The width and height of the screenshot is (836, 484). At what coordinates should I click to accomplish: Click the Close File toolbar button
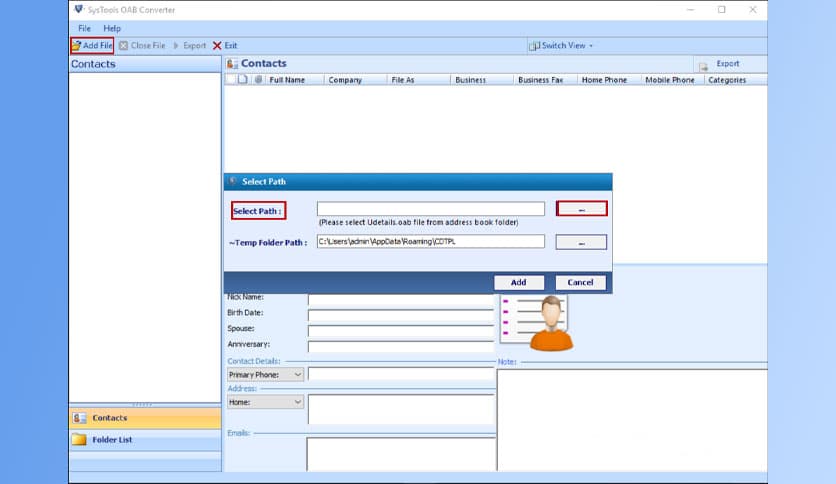[142, 46]
